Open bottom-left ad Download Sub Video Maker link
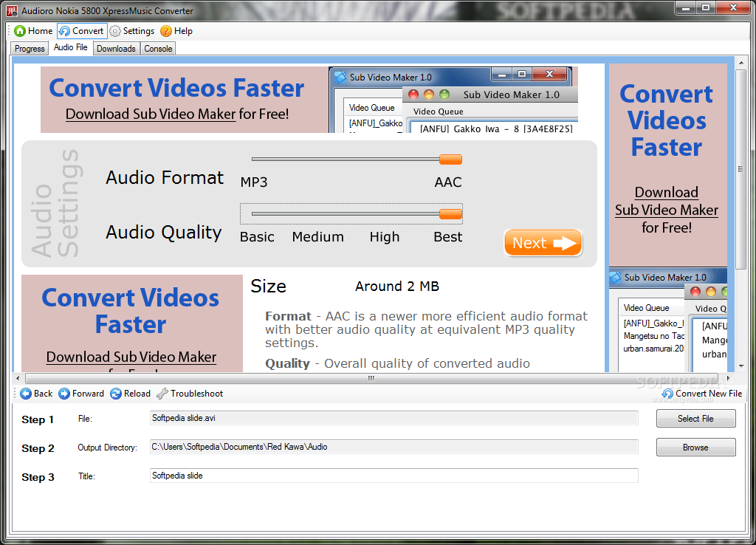The width and height of the screenshot is (756, 545). click(131, 357)
